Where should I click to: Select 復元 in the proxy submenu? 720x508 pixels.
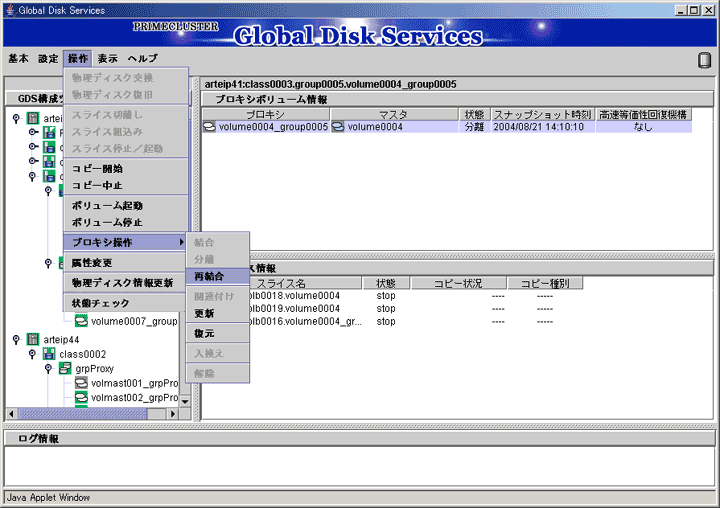click(218, 333)
